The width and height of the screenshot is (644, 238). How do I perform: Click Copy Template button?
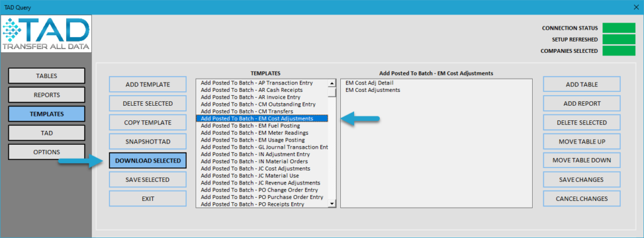tap(147, 123)
